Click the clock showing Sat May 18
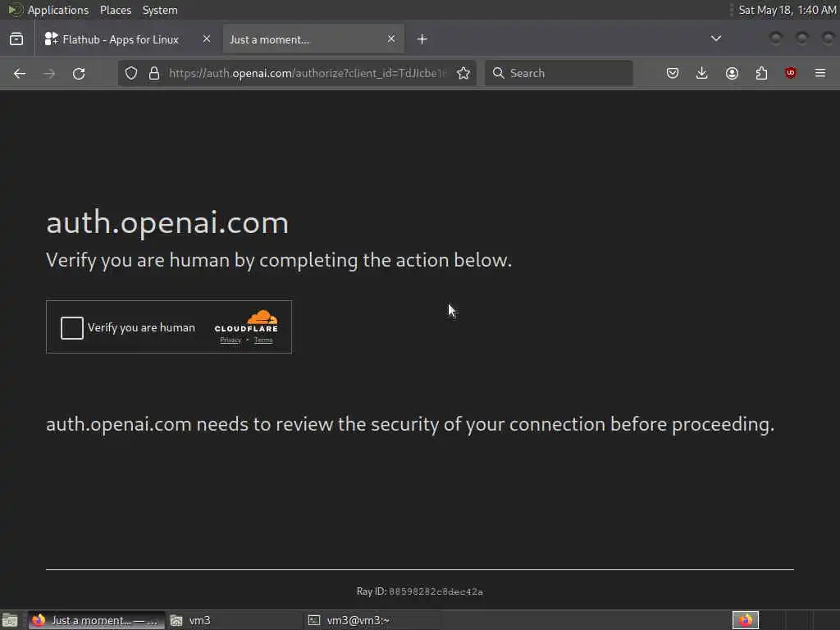 [x=787, y=10]
